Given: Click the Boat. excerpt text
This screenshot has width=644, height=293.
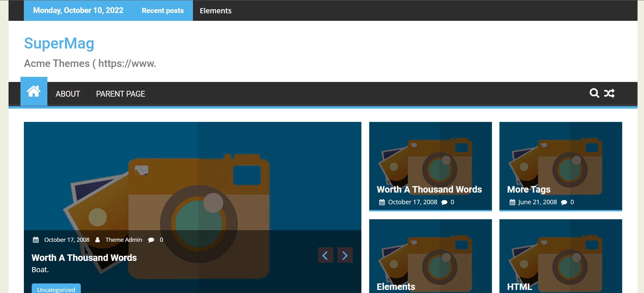Looking at the screenshot, I should pos(40,270).
